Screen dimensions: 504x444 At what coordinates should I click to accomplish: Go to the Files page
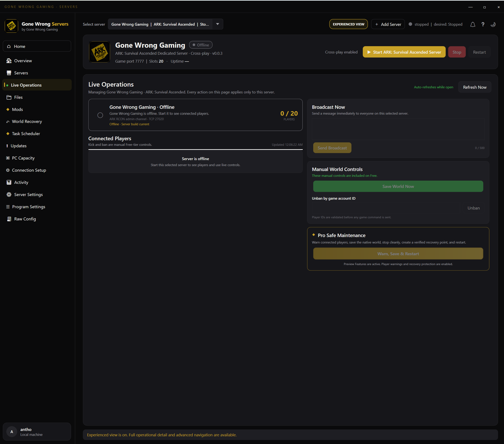click(37, 97)
